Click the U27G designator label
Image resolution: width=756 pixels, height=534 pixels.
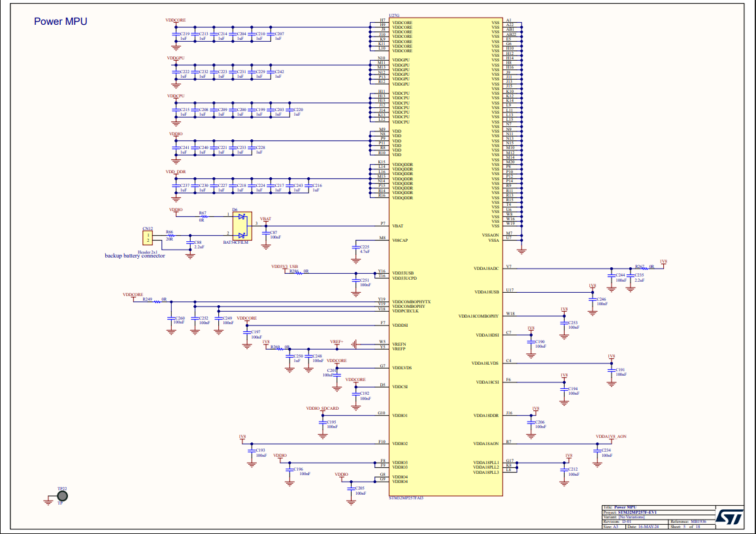tap(394, 16)
